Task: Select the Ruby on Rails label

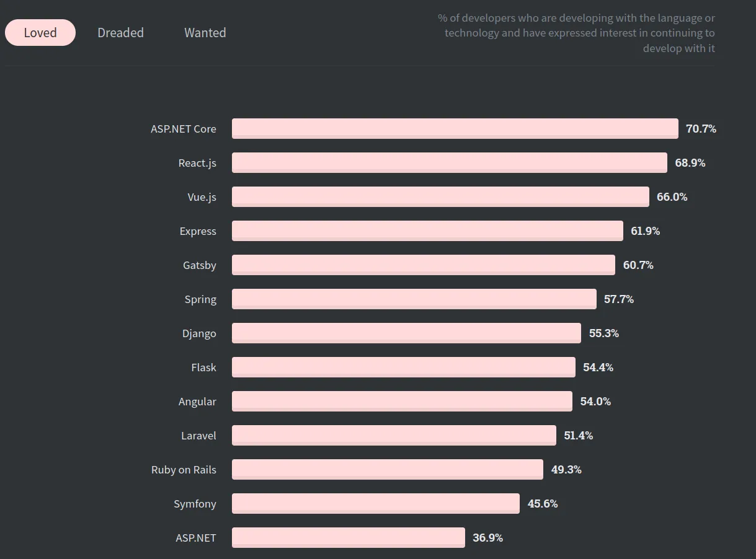Action: click(x=184, y=469)
